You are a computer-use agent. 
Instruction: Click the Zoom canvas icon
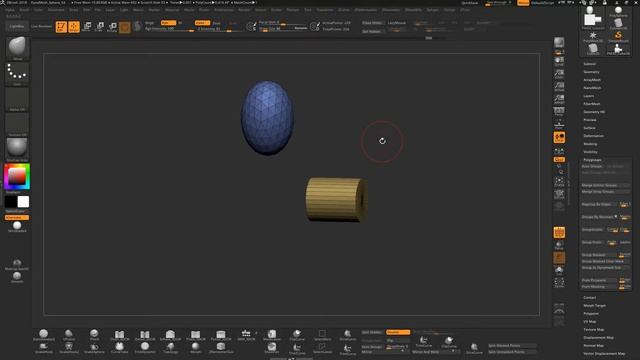(559, 74)
